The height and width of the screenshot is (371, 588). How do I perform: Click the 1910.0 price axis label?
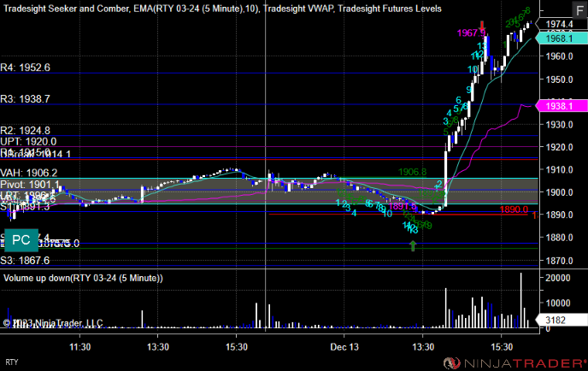point(559,170)
